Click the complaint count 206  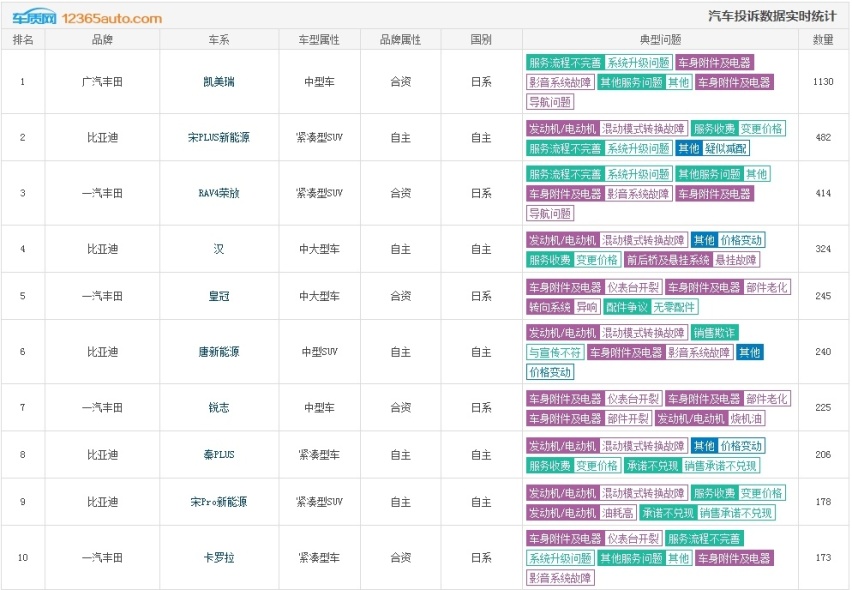pos(823,455)
